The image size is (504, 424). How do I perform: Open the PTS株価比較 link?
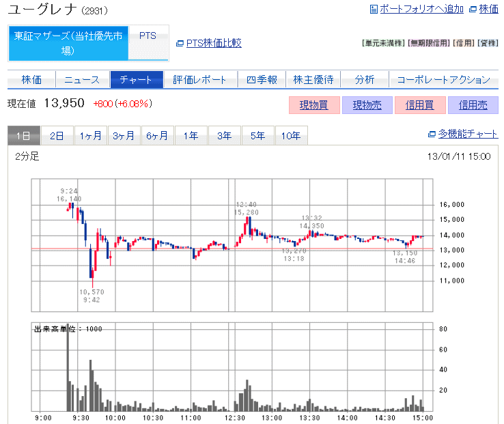(213, 44)
